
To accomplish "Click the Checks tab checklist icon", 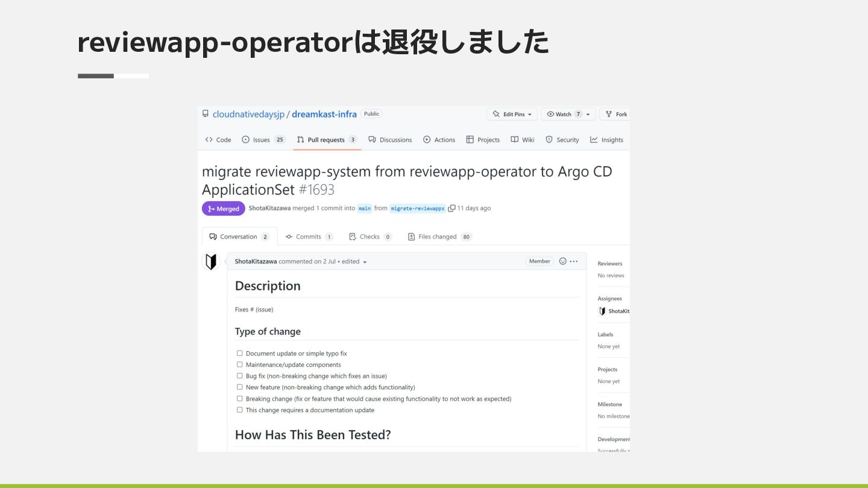I will pyautogui.click(x=353, y=237).
